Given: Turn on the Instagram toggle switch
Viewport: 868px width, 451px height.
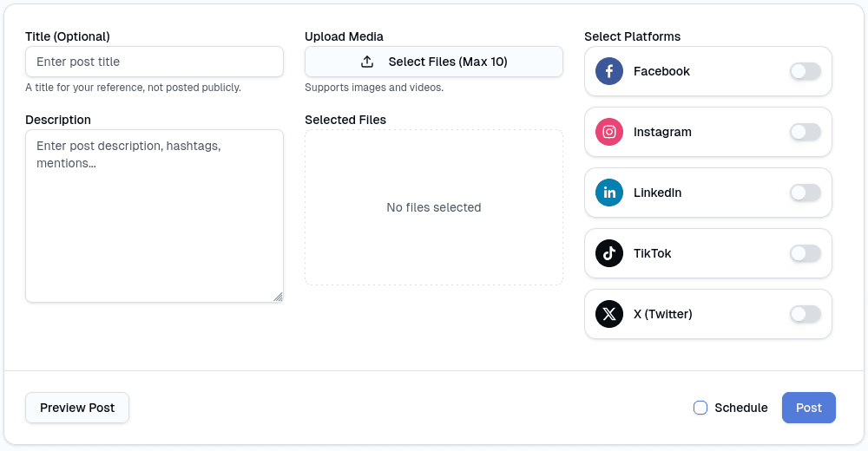Looking at the screenshot, I should [805, 132].
